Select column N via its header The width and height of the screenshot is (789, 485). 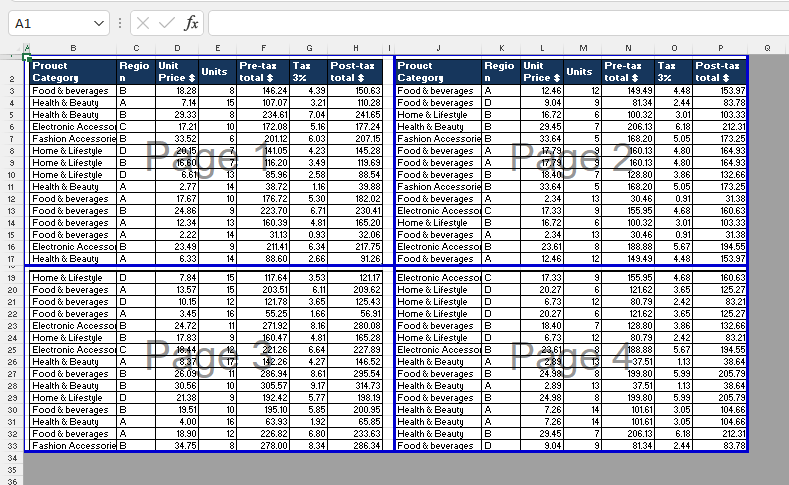coord(628,48)
